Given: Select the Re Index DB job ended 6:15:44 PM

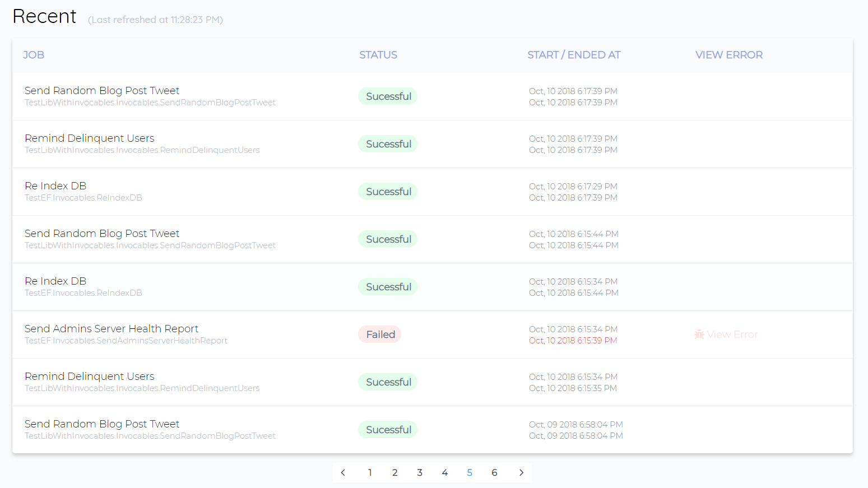Looking at the screenshot, I should (x=55, y=281).
